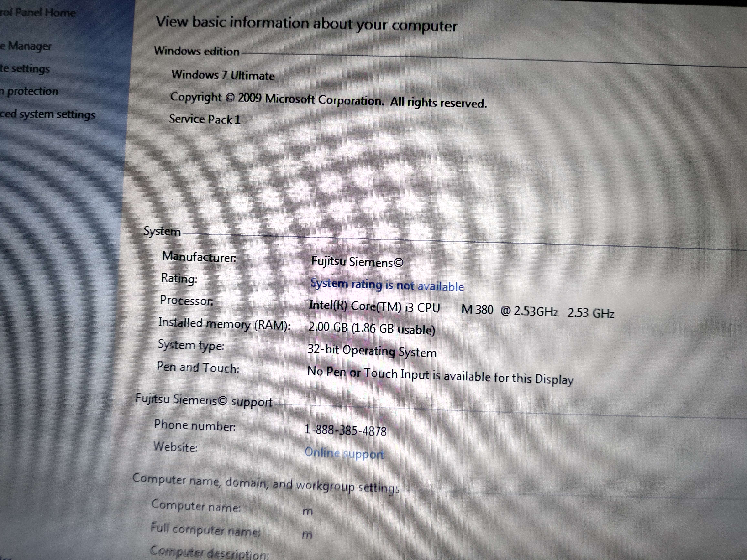This screenshot has width=747, height=560.
Task: Click the 'Pen and Touch:' label
Action: tap(198, 368)
